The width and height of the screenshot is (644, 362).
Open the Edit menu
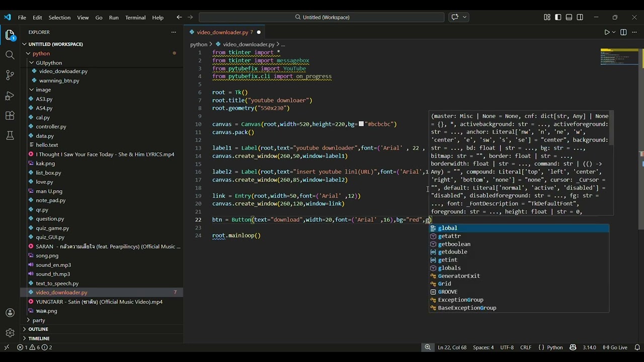37,17
